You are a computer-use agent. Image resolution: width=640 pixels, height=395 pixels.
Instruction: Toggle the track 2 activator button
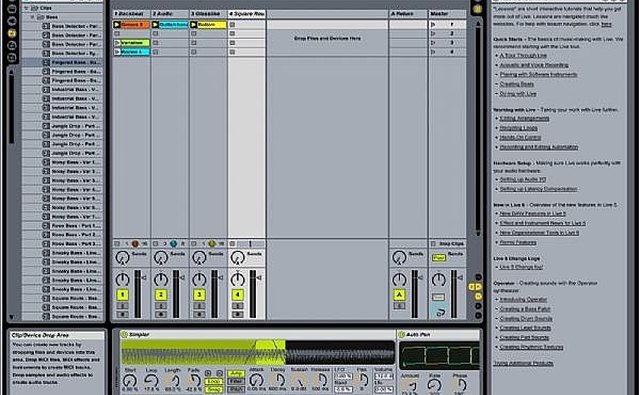pos(161,295)
